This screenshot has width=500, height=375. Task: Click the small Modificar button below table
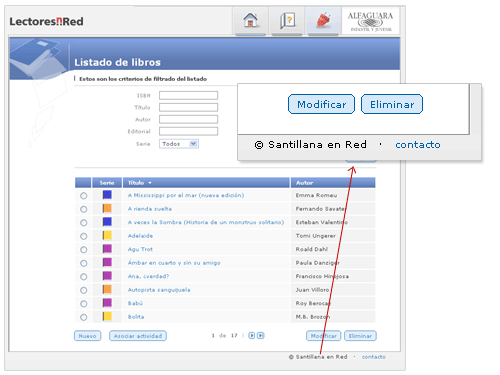point(323,336)
